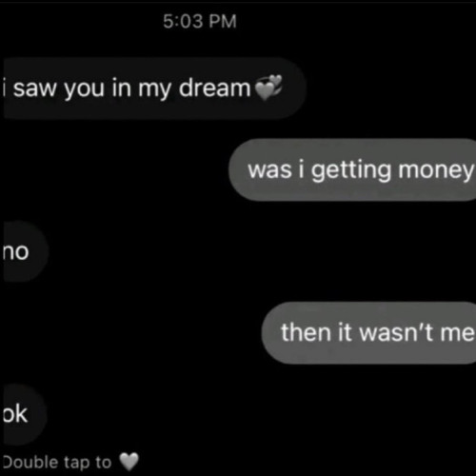This screenshot has width=476, height=476.
Task: Click the two hearts emoji in dream message
Action: click(x=268, y=88)
